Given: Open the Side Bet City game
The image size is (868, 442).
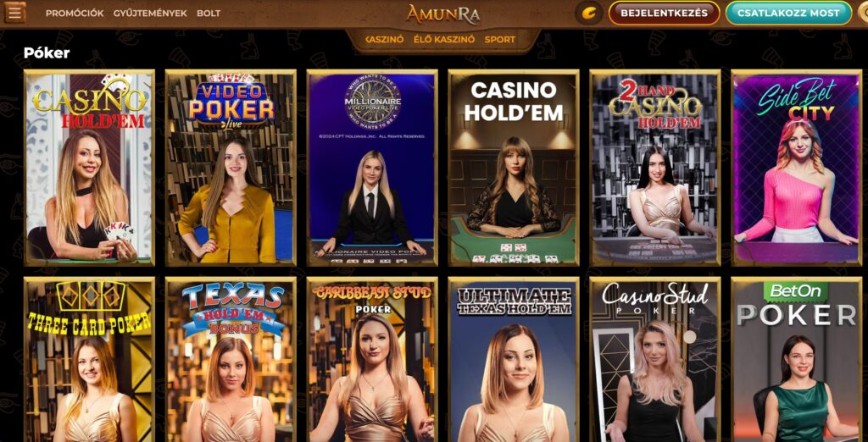Looking at the screenshot, I should (x=797, y=168).
